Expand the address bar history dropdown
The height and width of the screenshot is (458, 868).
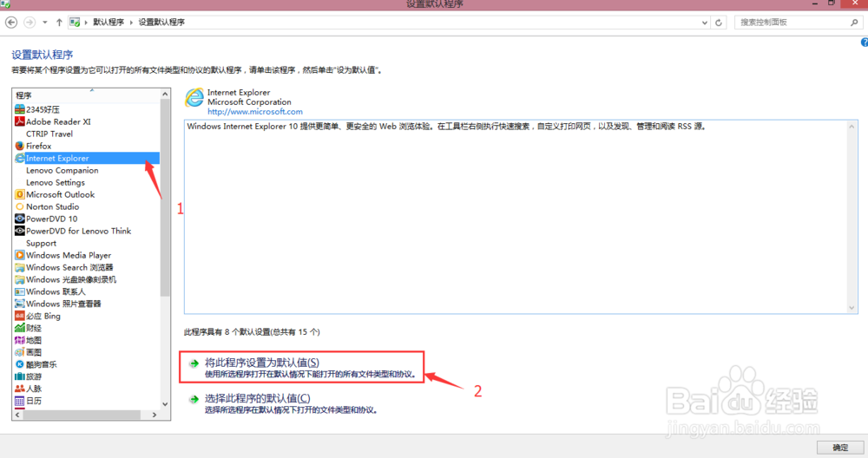(x=705, y=23)
